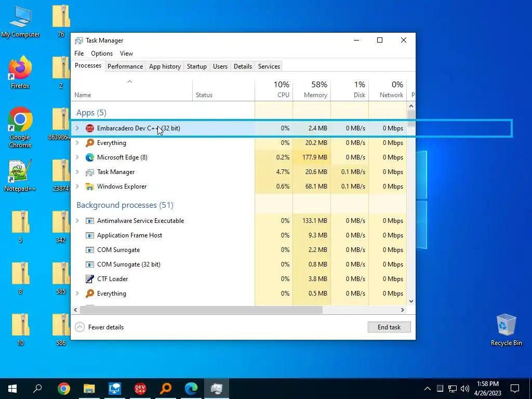The image size is (532, 399).
Task: Open taskbar search magnifier
Action: (37, 388)
